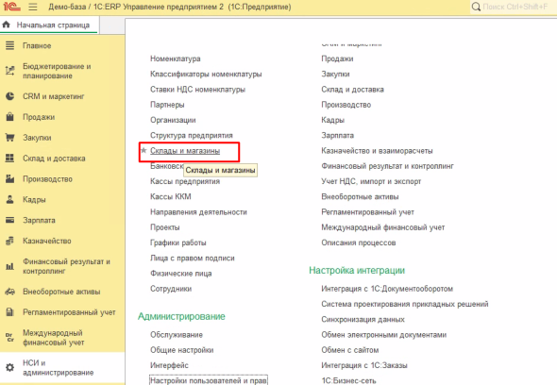
Task: Click the home icon on Начальная страница tab
Action: [6, 25]
